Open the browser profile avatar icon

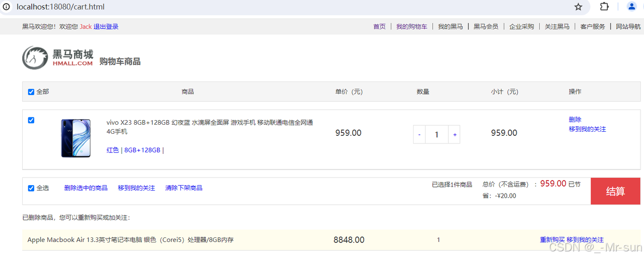632,7
